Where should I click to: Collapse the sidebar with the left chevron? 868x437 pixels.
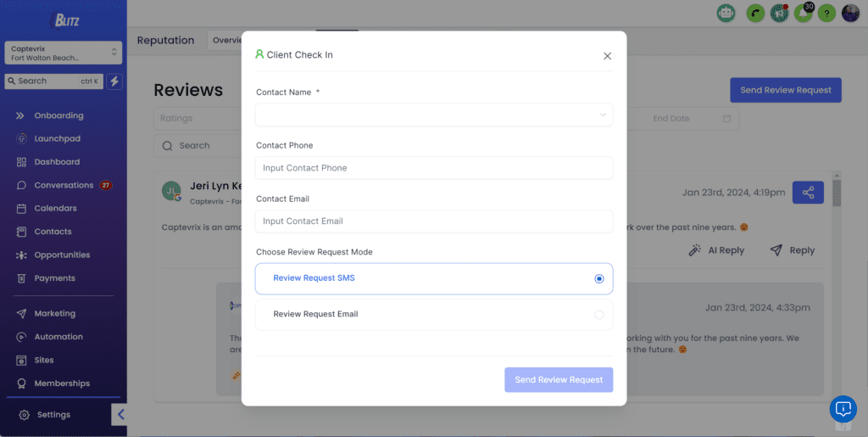pyautogui.click(x=120, y=414)
